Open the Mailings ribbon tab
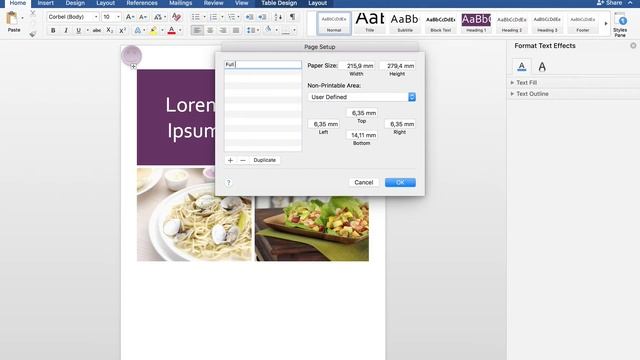 (180, 3)
